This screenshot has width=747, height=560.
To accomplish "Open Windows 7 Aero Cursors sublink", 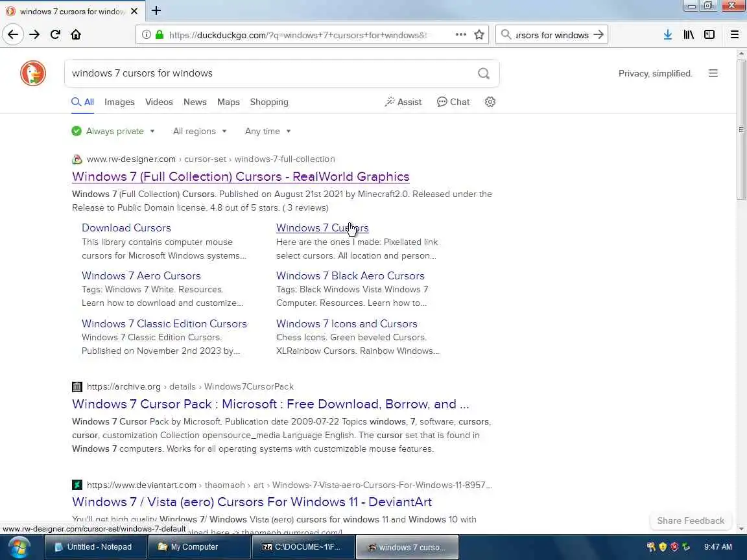I will click(141, 275).
